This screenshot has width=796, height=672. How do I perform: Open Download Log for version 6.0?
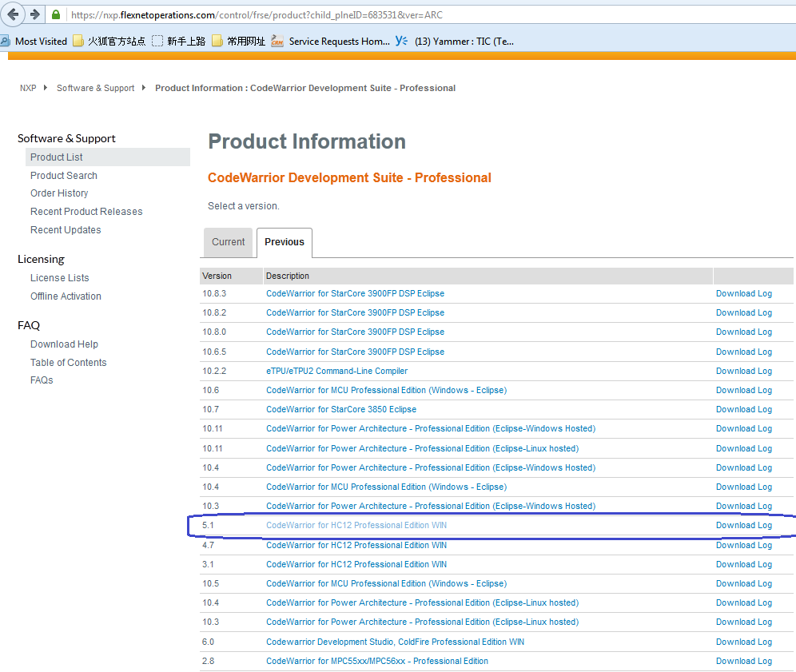pos(744,642)
